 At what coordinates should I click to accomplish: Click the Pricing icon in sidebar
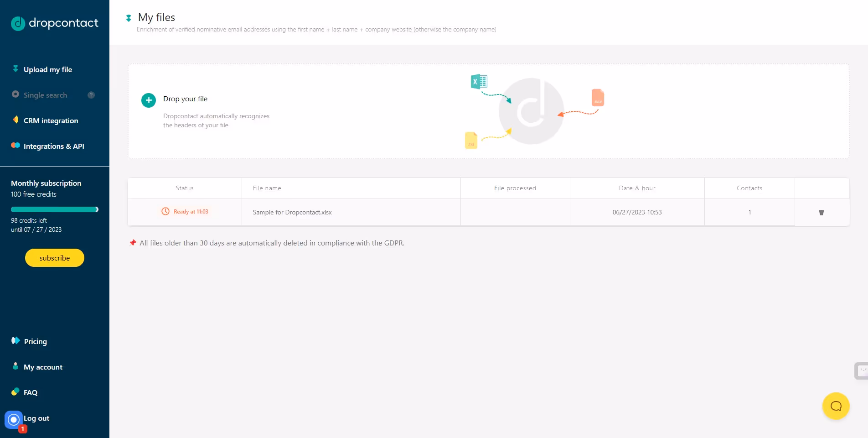[x=15, y=340]
